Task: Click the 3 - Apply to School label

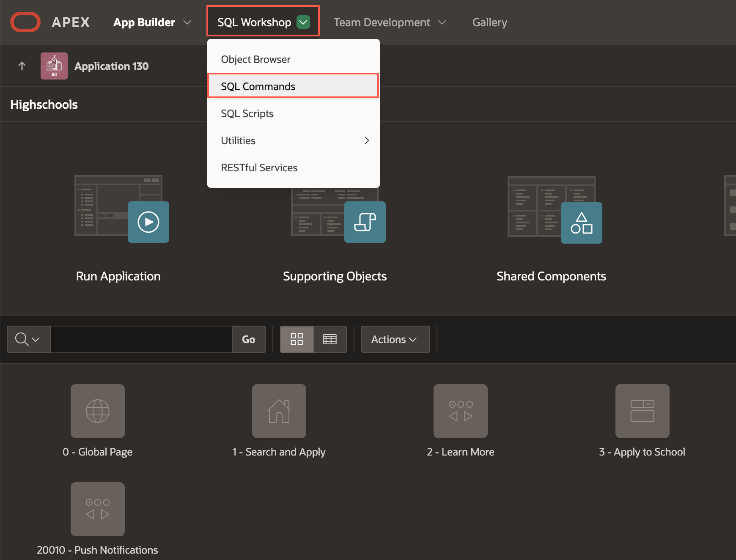Action: tap(642, 452)
